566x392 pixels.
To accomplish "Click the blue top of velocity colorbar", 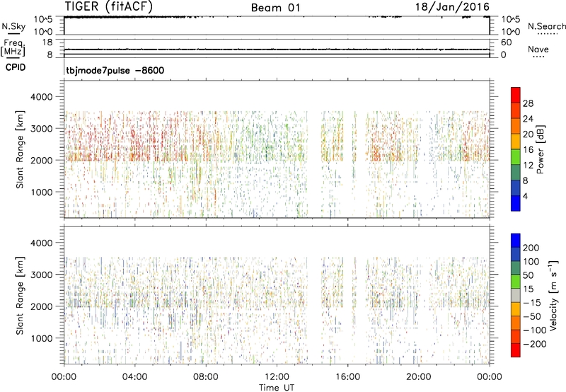I will pos(516,241).
